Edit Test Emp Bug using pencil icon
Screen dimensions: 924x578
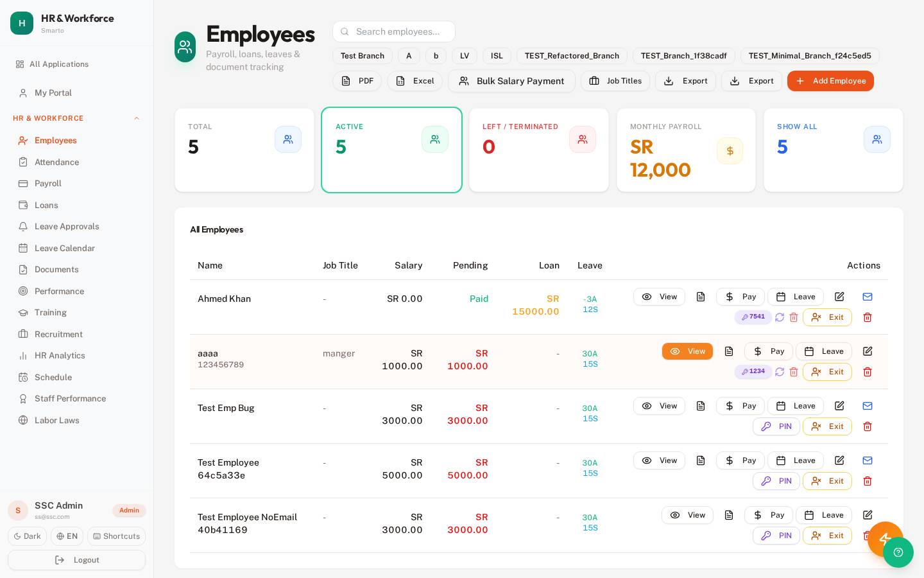[839, 406]
